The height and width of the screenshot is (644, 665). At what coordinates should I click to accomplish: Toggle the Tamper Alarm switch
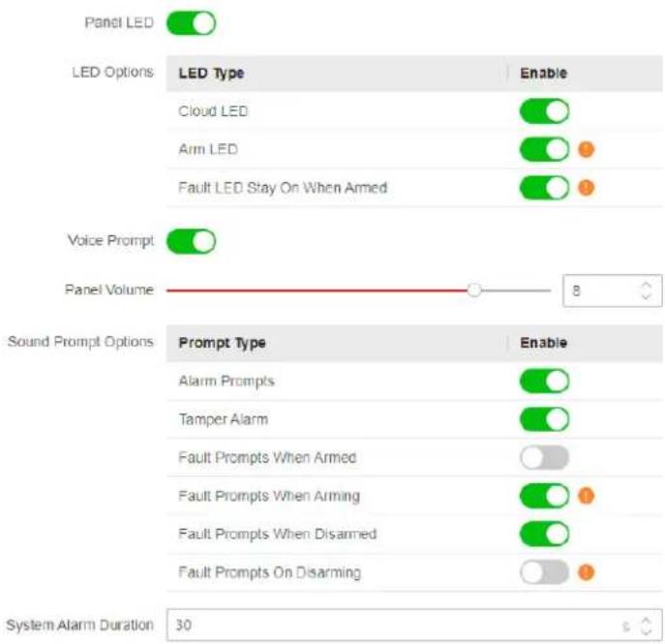545,419
